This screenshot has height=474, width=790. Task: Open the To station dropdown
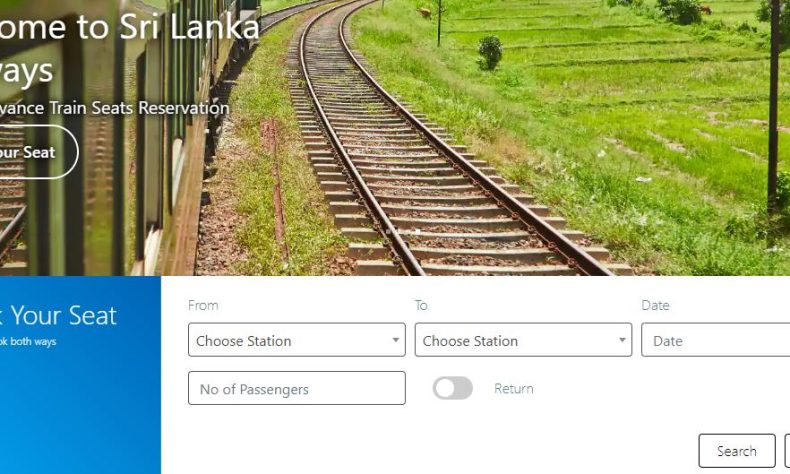pos(523,340)
